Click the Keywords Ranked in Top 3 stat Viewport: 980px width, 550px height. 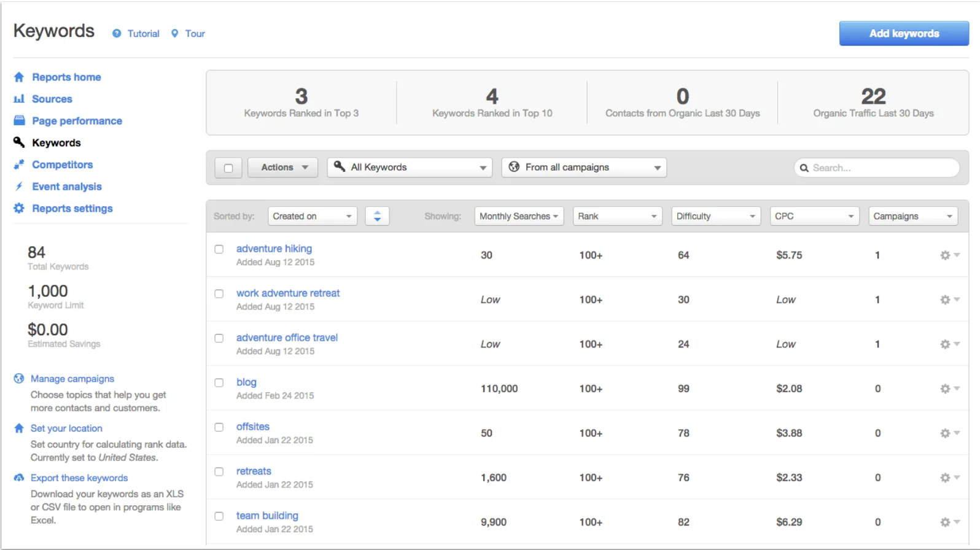click(301, 103)
